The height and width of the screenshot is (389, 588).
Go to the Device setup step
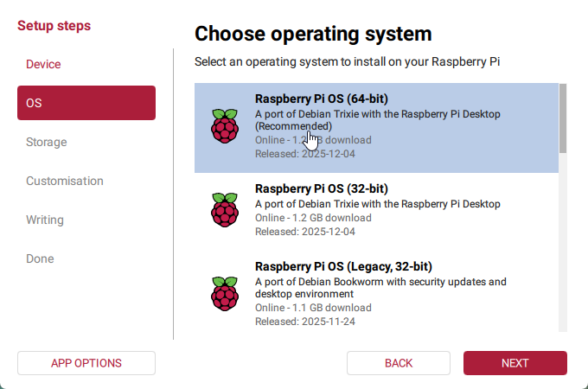(43, 64)
